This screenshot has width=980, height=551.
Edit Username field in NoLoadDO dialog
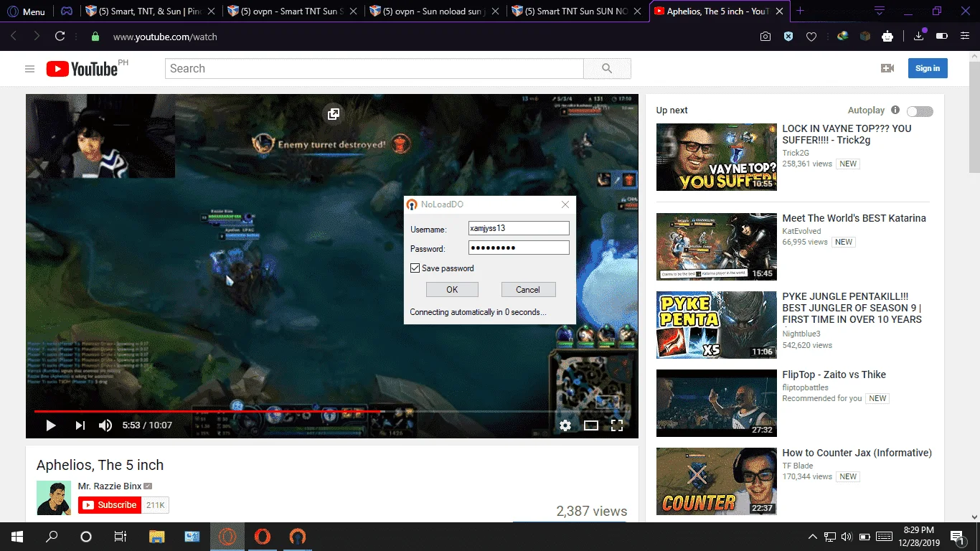pos(519,228)
